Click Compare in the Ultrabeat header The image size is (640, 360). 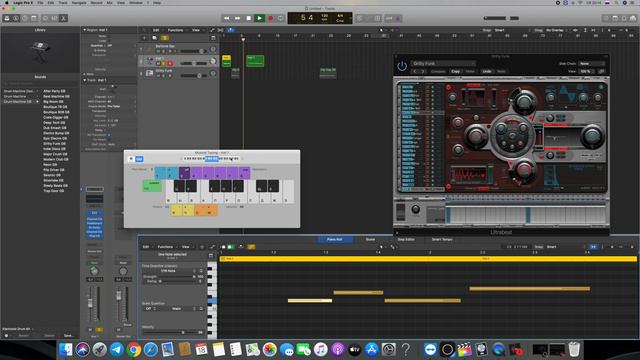438,71
